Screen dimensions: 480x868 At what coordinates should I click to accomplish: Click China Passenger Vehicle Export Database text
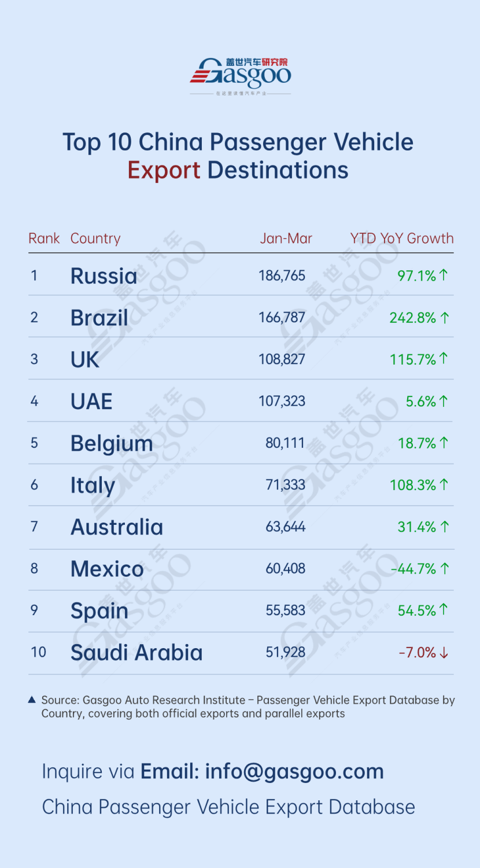click(228, 807)
